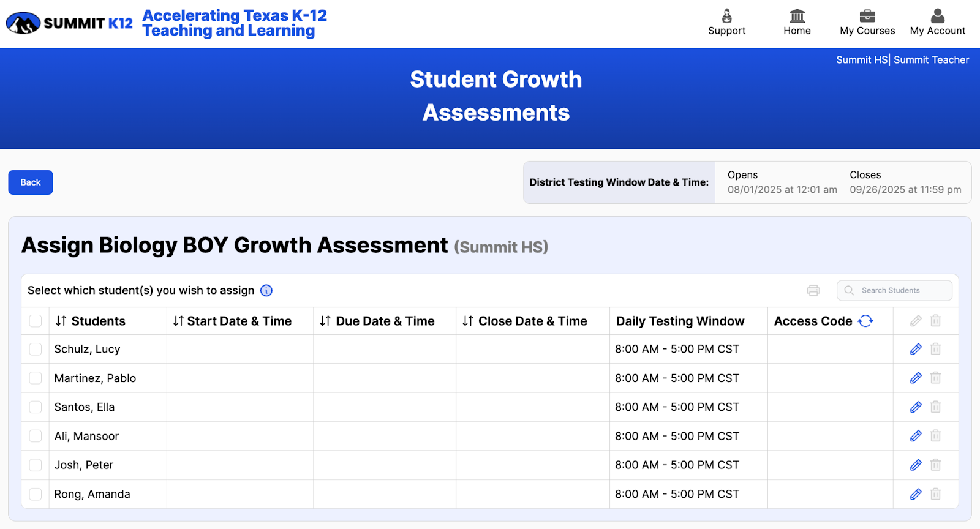This screenshot has height=529, width=980.
Task: Open the My Courses menu label
Action: pyautogui.click(x=867, y=31)
